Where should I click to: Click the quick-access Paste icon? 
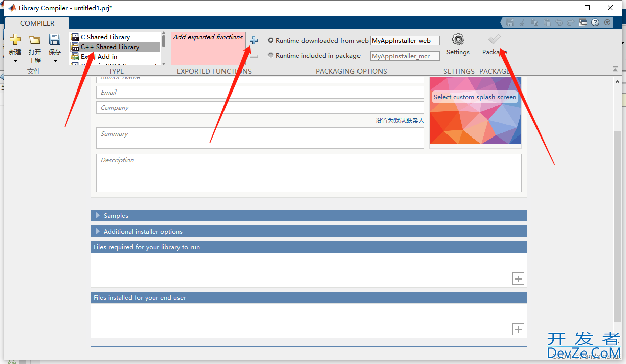point(547,22)
